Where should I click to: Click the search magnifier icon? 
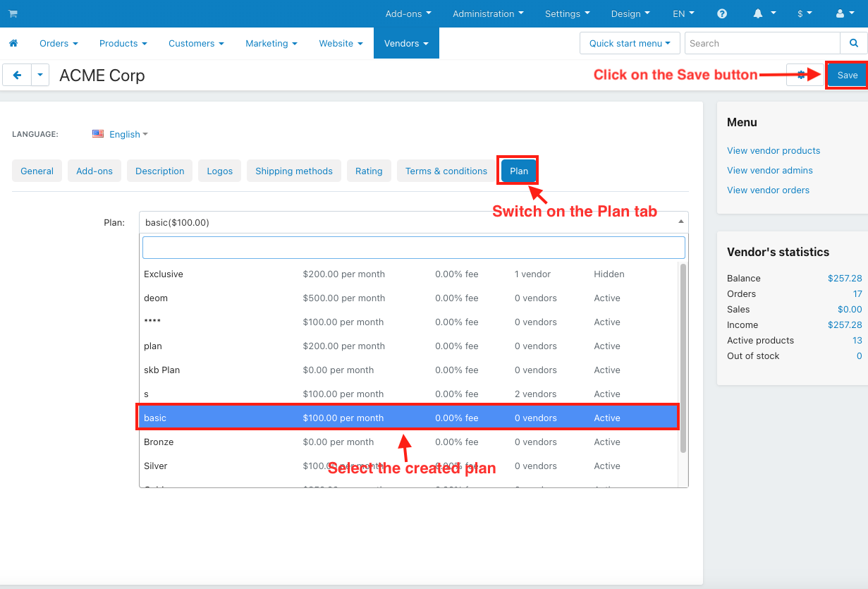tap(853, 44)
